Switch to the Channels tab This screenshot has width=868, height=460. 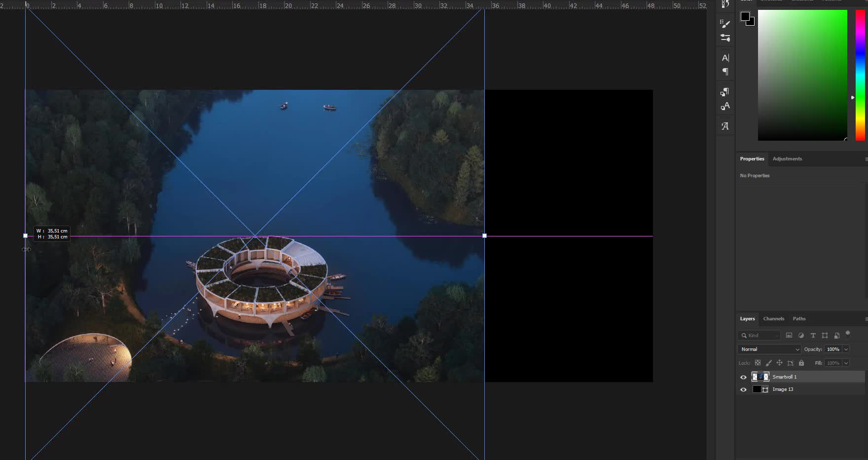pyautogui.click(x=774, y=319)
